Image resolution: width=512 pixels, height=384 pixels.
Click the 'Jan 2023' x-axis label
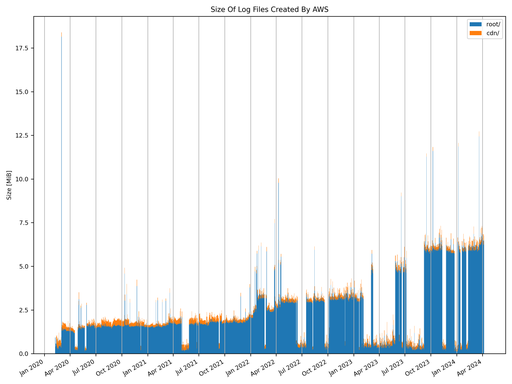pyautogui.click(x=341, y=367)
